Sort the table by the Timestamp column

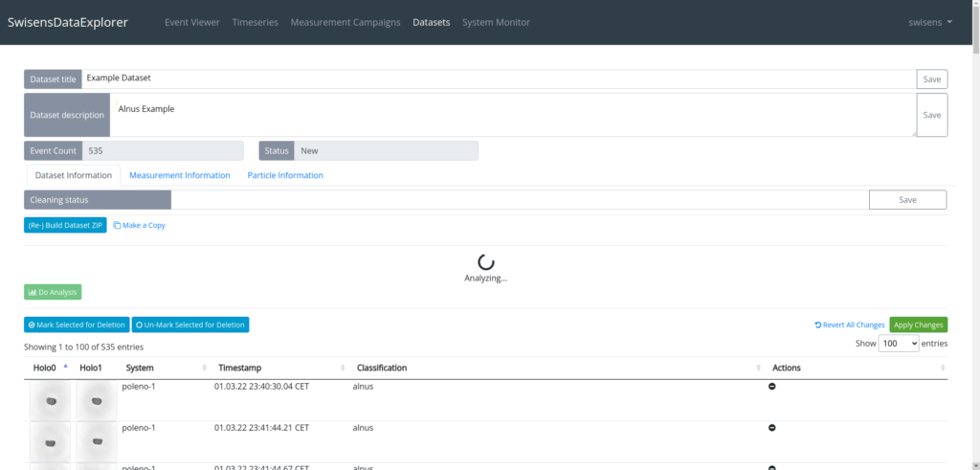click(239, 368)
